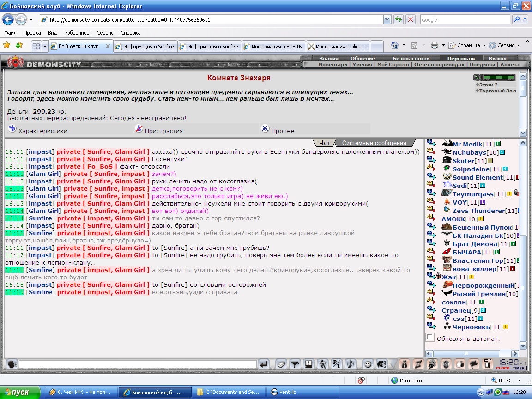Switch to the Информация о cilied tab
532x399 pixels.
point(338,47)
